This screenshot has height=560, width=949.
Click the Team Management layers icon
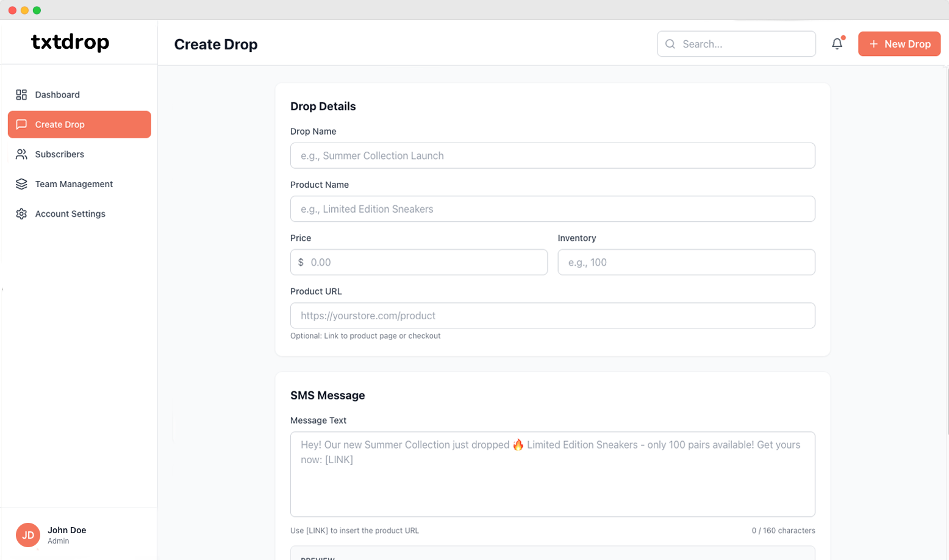21,184
